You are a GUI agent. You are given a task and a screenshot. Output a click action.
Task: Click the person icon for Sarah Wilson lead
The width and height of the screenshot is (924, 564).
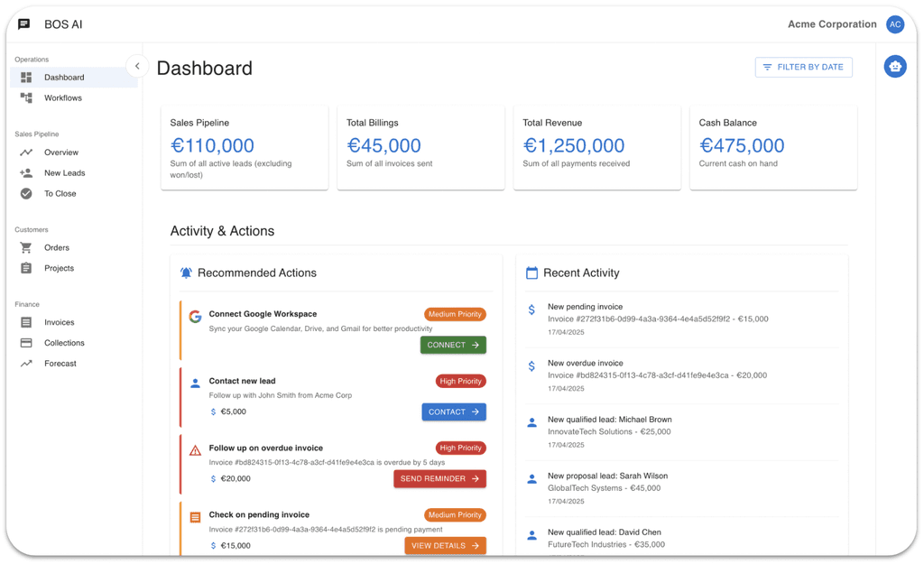click(x=531, y=479)
